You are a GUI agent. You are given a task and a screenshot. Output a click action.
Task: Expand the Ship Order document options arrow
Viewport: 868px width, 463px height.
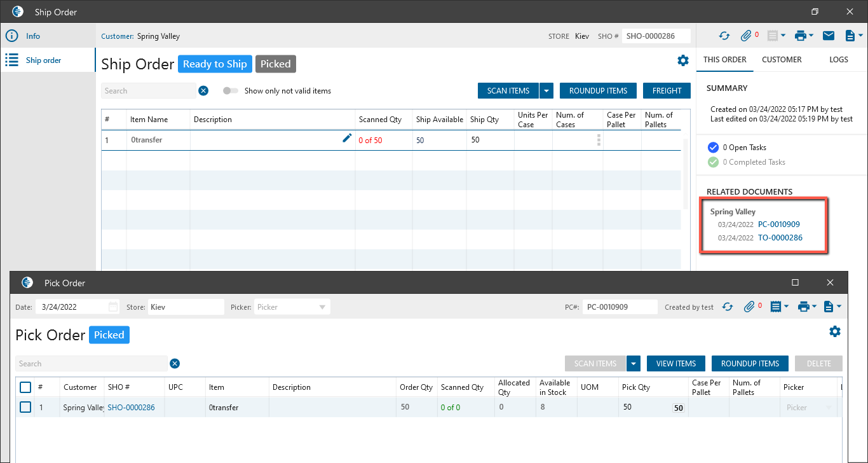[x=860, y=36]
